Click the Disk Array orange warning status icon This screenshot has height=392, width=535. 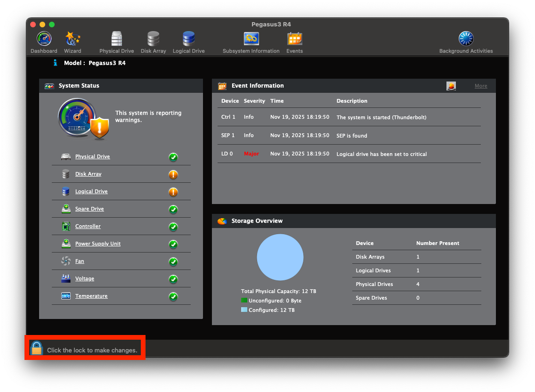[x=173, y=174]
